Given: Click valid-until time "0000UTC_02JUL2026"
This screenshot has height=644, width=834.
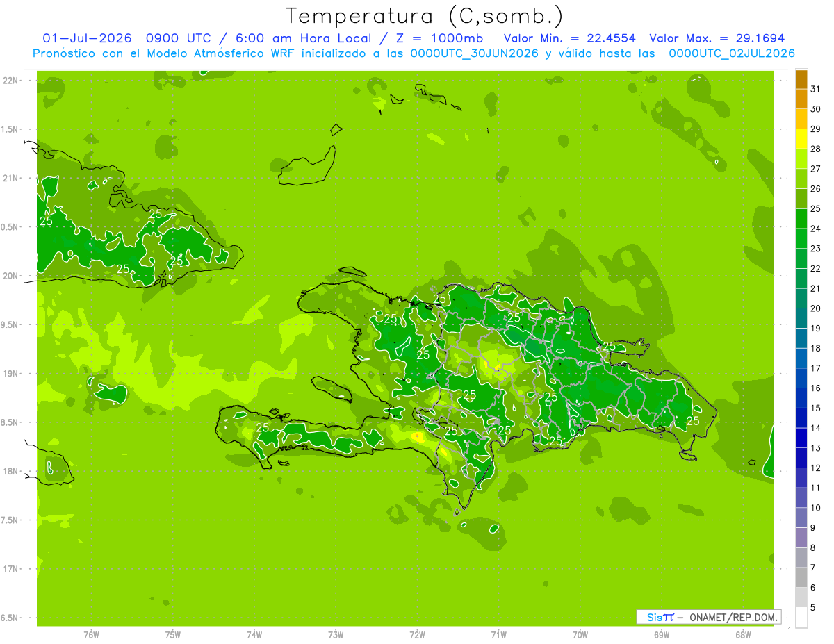Looking at the screenshot, I should pos(732,53).
